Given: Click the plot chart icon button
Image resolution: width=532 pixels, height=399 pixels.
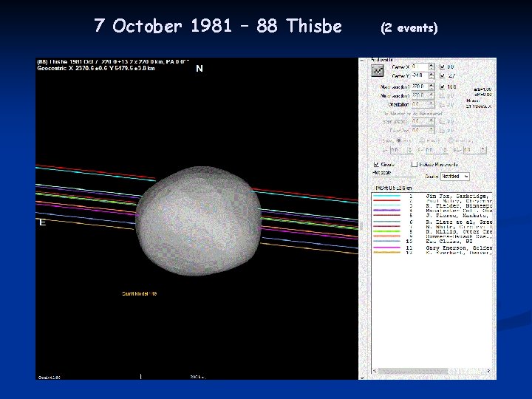Looking at the screenshot, I should [x=378, y=71].
